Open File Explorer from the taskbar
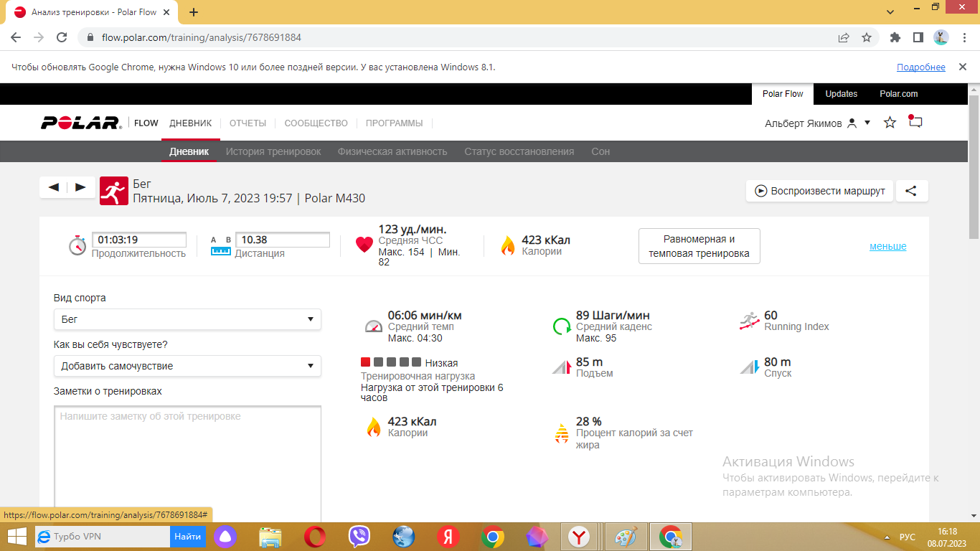Viewport: 980px width, 551px height. point(270,537)
